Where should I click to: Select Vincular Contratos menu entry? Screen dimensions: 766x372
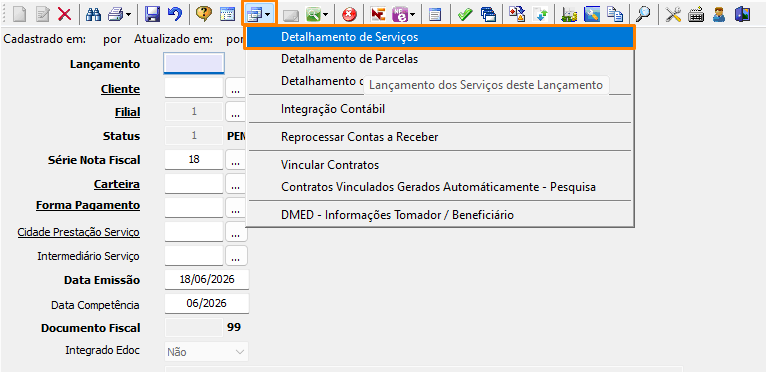click(440, 165)
